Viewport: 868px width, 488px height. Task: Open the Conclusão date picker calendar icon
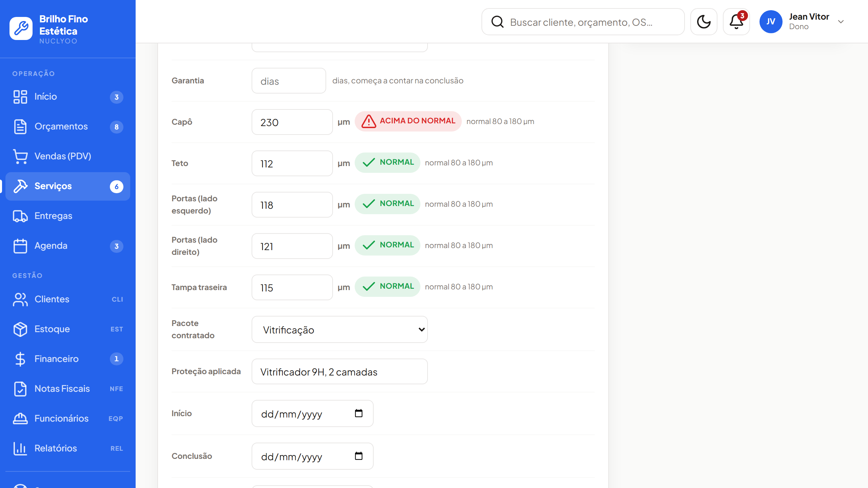pyautogui.click(x=359, y=456)
